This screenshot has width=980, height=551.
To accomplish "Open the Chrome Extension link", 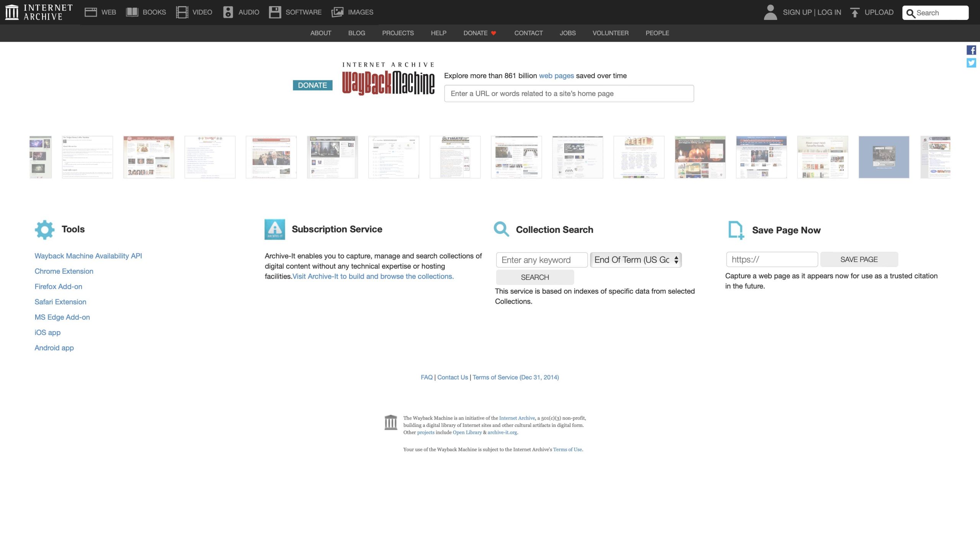I will (x=64, y=271).
